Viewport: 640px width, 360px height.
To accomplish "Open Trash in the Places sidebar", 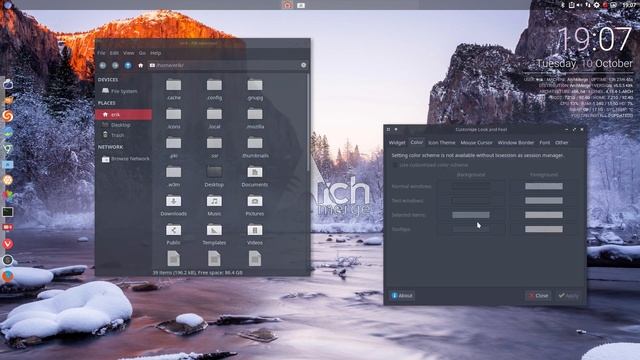I will 124,135.
